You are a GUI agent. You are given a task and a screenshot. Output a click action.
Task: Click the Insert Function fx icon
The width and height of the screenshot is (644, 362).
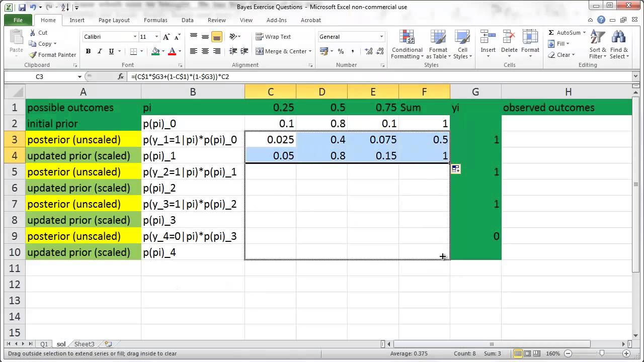pos(121,76)
